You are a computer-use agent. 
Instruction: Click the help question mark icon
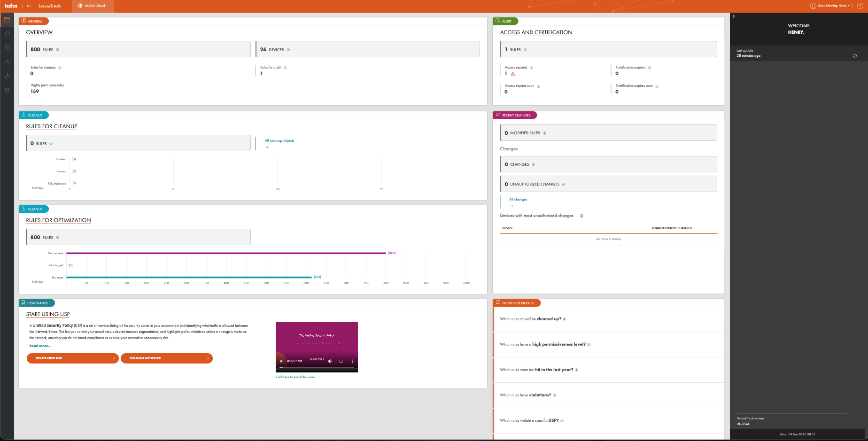click(x=860, y=6)
